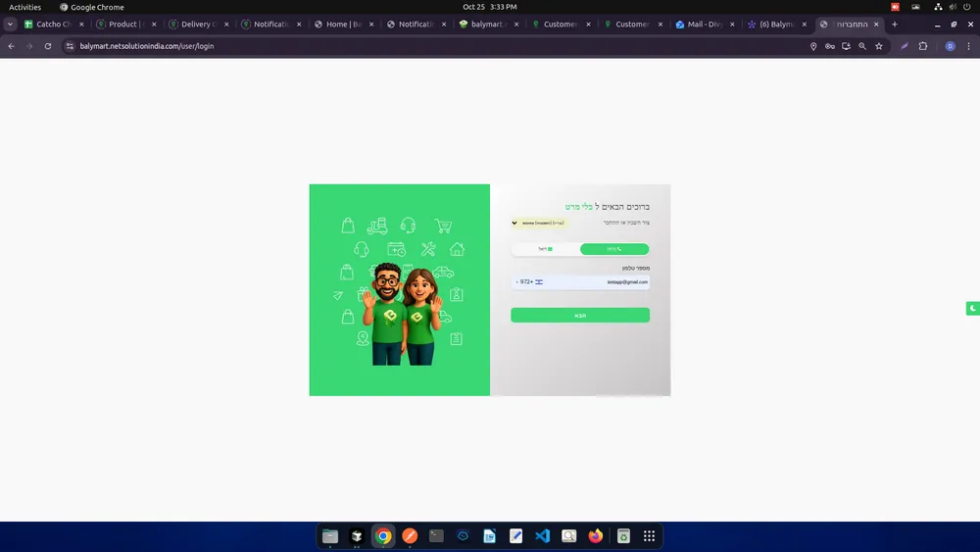Open Chrome extensions puzzle icon
Image resolution: width=980 pixels, height=552 pixels.
pyautogui.click(x=923, y=46)
